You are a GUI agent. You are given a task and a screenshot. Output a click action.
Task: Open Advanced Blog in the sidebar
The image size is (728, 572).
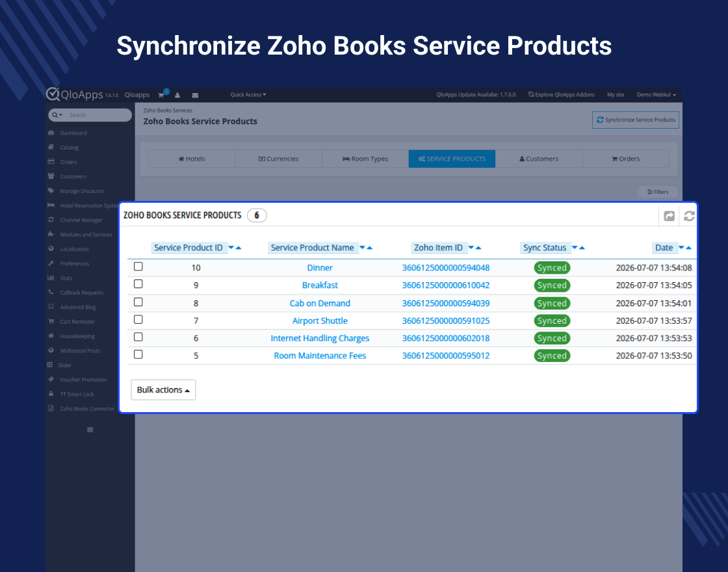[x=77, y=307]
